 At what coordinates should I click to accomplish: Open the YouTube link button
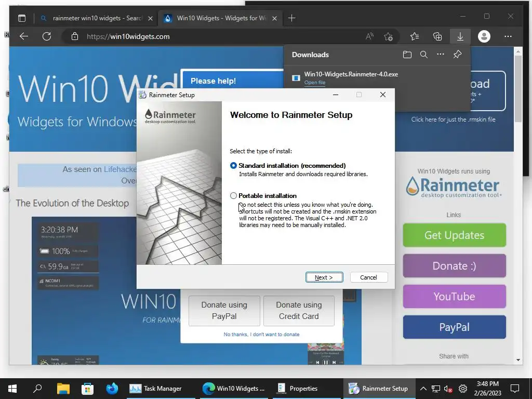(x=454, y=297)
